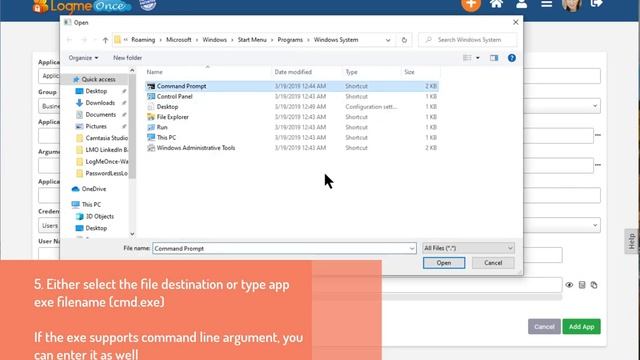Click New folder button

pyautogui.click(x=127, y=58)
